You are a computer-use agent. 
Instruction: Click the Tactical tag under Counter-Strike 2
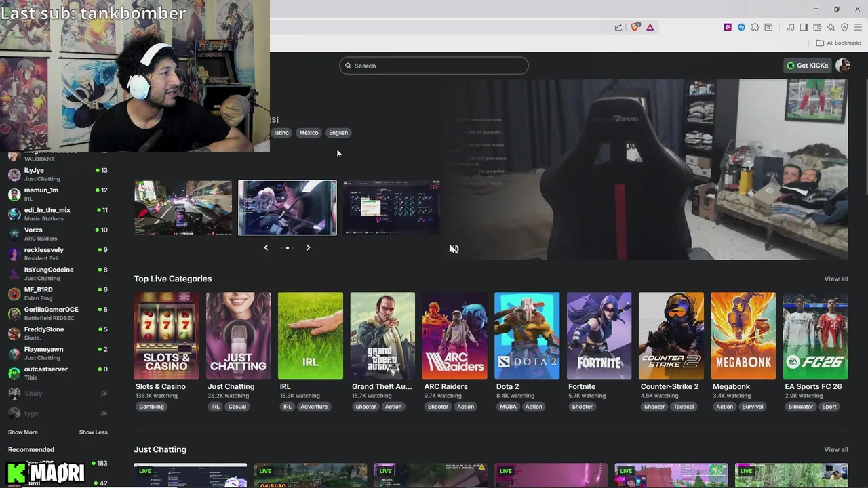(x=684, y=407)
